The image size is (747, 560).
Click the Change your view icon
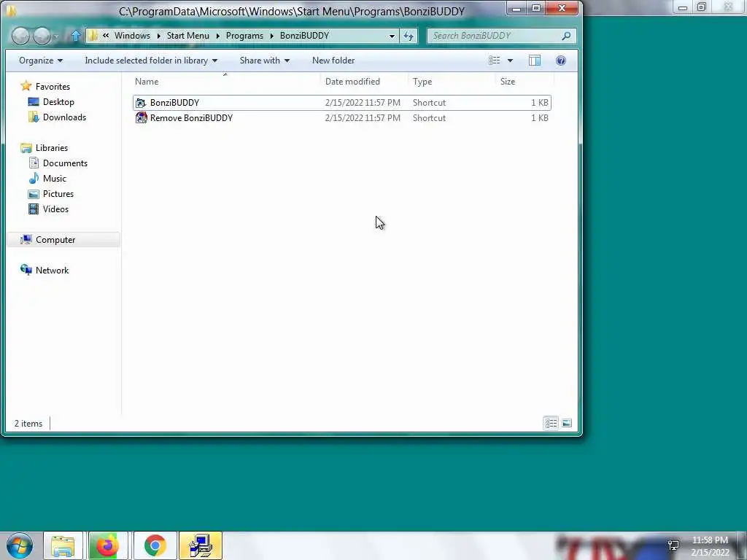[494, 61]
